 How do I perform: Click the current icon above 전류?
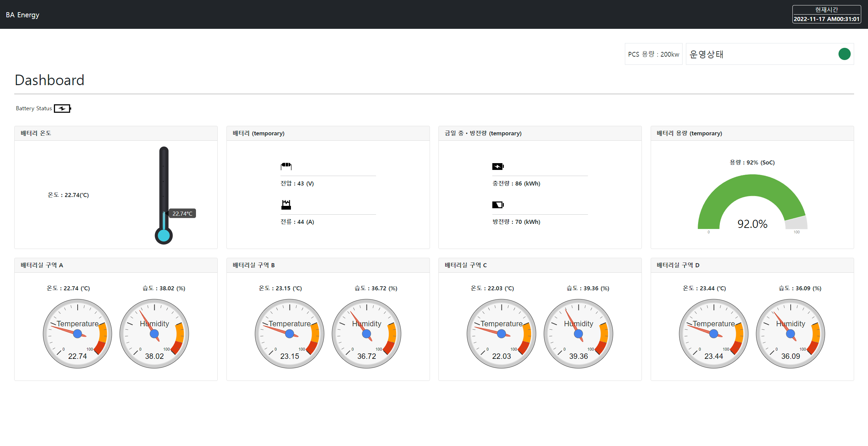[286, 205]
